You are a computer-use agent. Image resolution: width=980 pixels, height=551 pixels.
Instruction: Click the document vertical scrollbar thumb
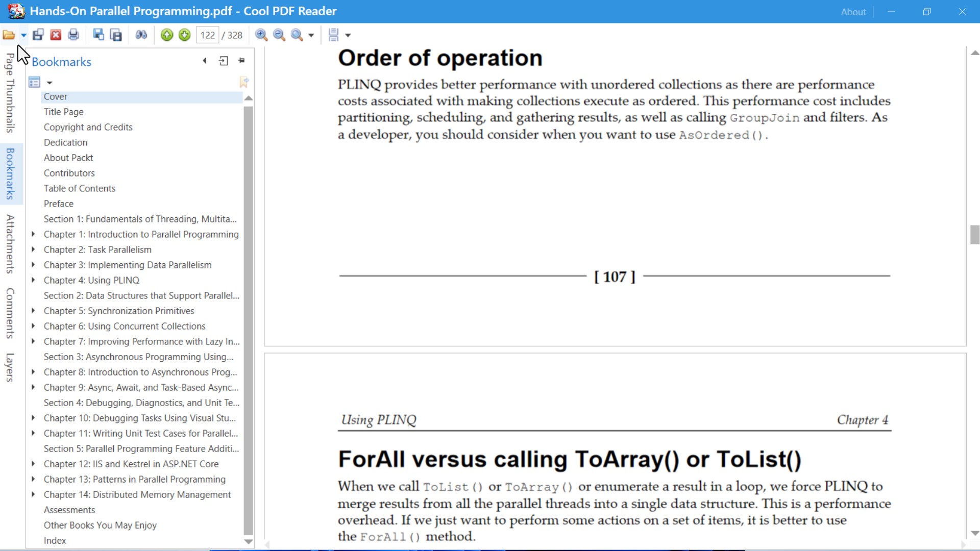974,235
